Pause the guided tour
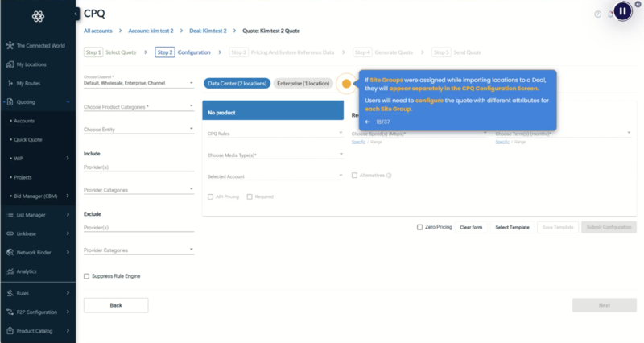Screen dimensions: 644x343 point(622,11)
